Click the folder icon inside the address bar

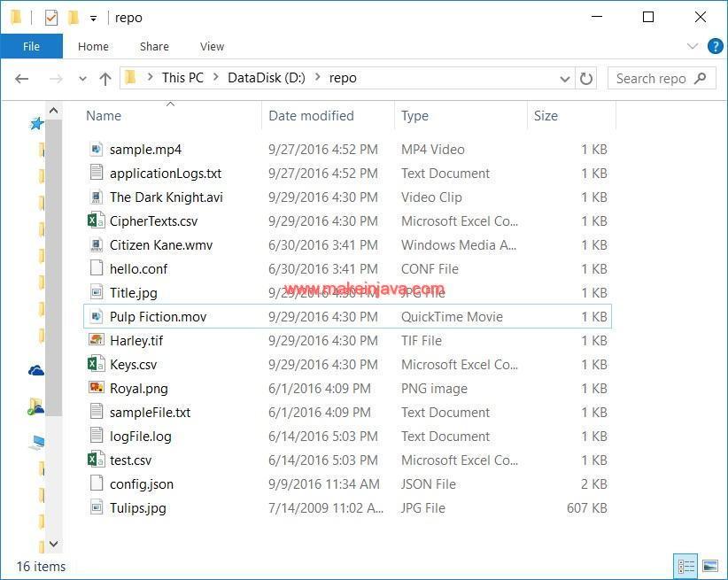129,78
